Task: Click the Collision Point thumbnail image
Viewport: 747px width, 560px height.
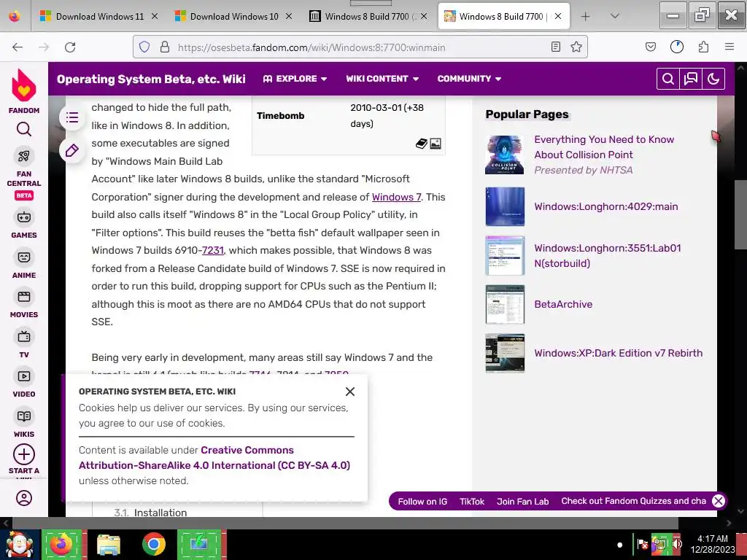Action: (505, 155)
